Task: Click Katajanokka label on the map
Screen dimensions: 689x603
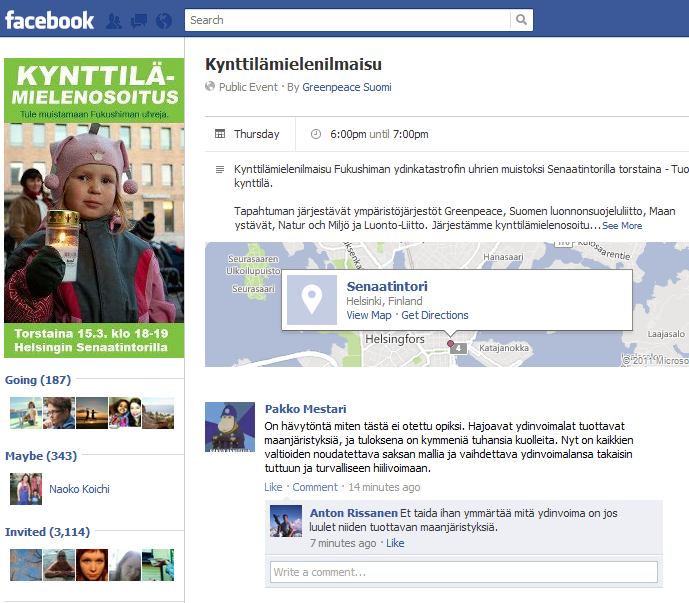Action: 504,348
